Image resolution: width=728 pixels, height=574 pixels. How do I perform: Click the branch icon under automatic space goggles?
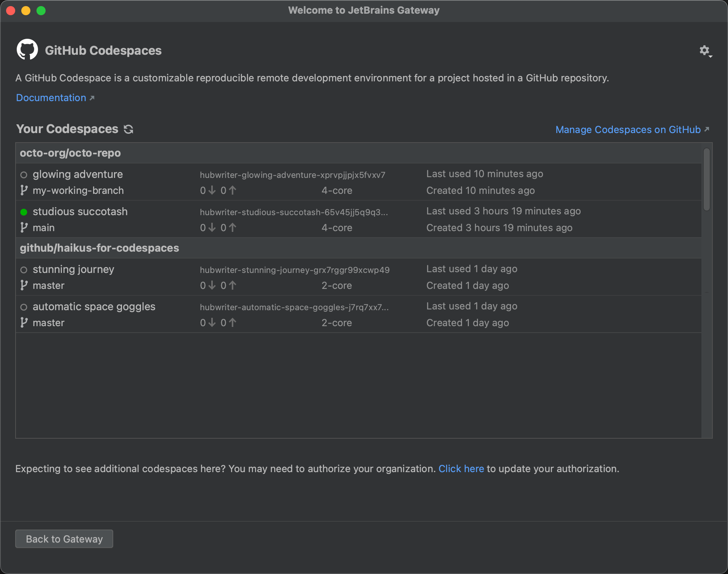click(24, 322)
